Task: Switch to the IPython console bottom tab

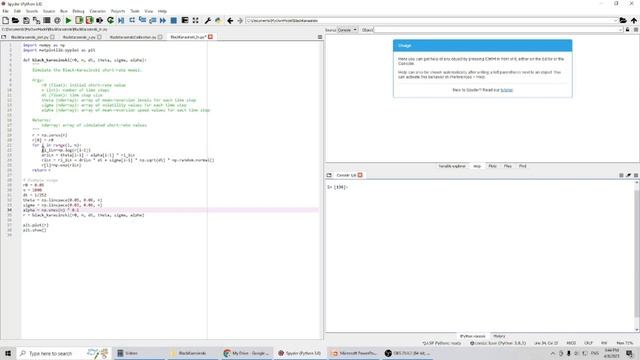Action: [473, 336]
